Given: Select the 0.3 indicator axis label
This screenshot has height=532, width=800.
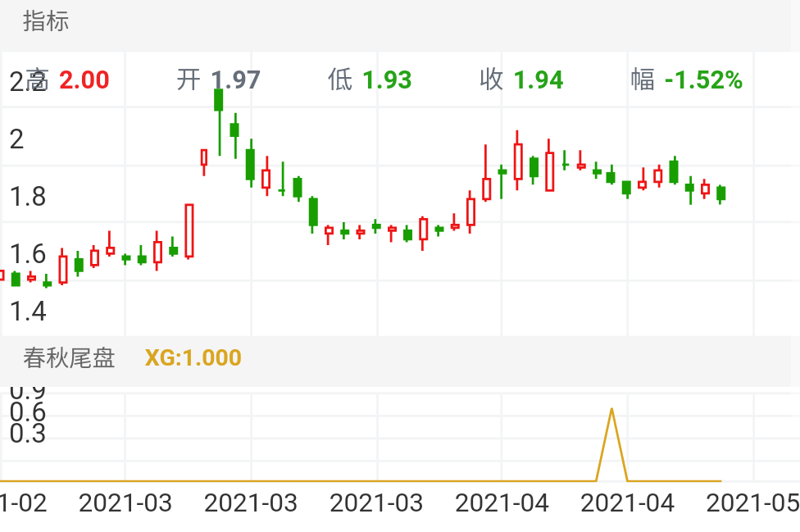Looking at the screenshot, I should point(28,434).
